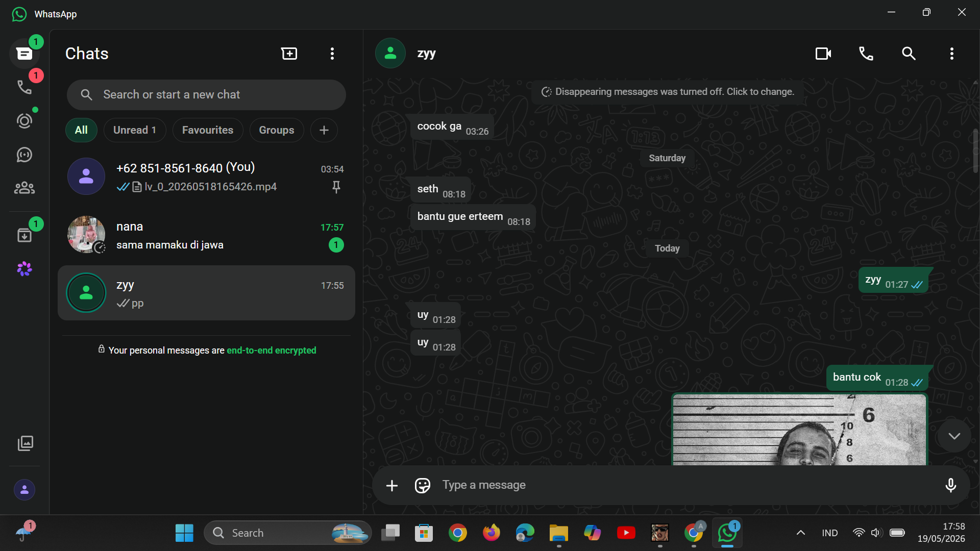Search within the zyy conversation
Image resolution: width=980 pixels, height=551 pixels.
[x=909, y=54]
